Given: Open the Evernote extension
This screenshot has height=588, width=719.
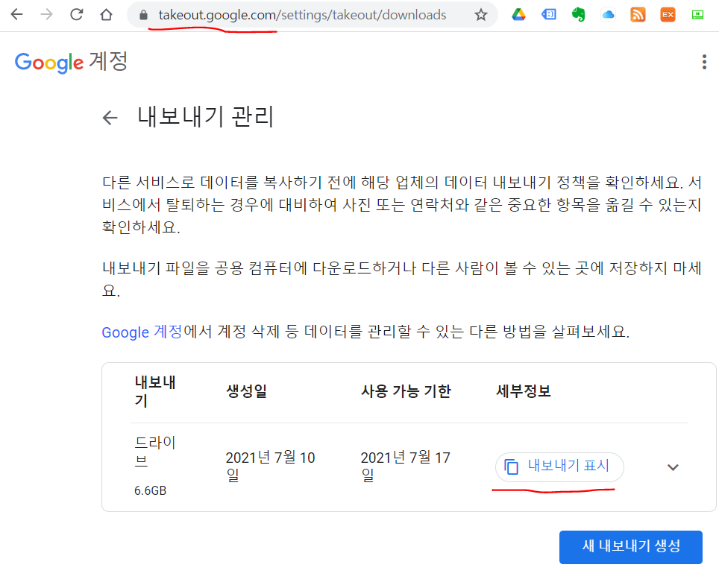Looking at the screenshot, I should coord(579,15).
